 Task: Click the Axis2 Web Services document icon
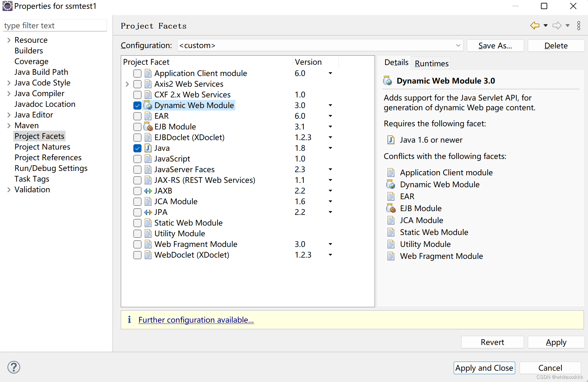coord(148,84)
